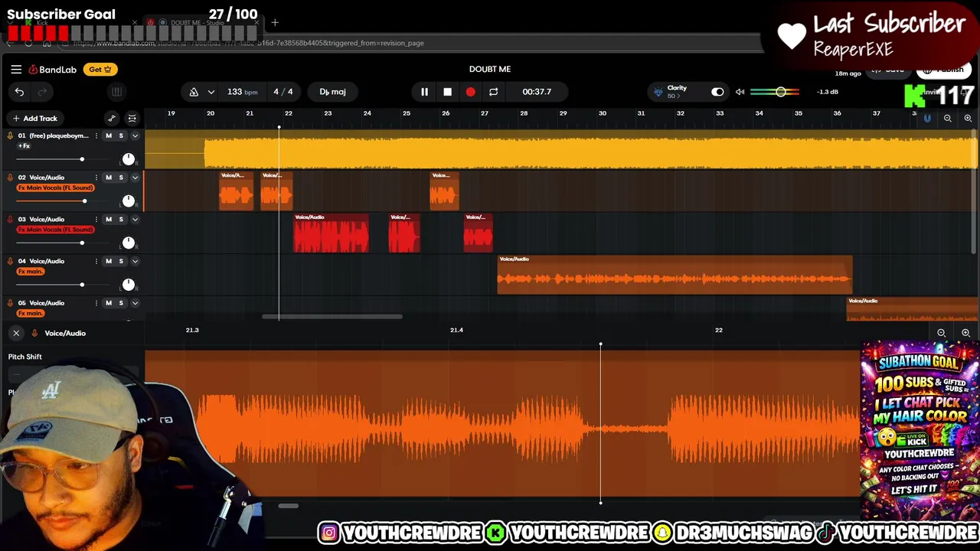
Task: Mute track 03 Voice/Audio
Action: [108, 220]
